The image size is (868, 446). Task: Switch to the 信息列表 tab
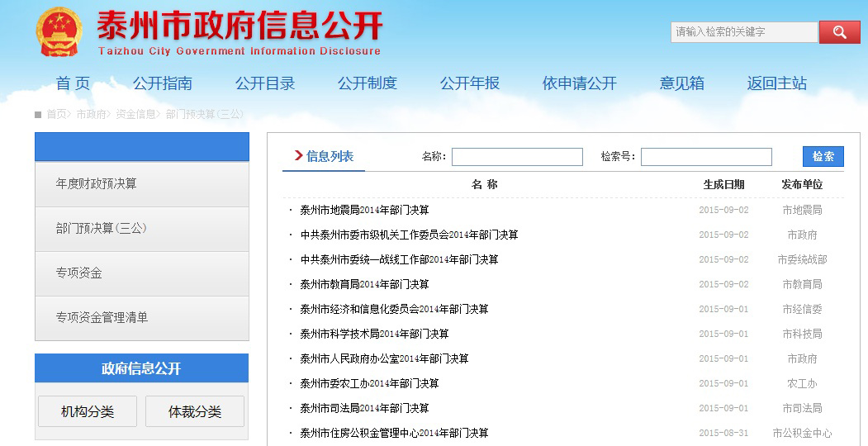pyautogui.click(x=329, y=156)
